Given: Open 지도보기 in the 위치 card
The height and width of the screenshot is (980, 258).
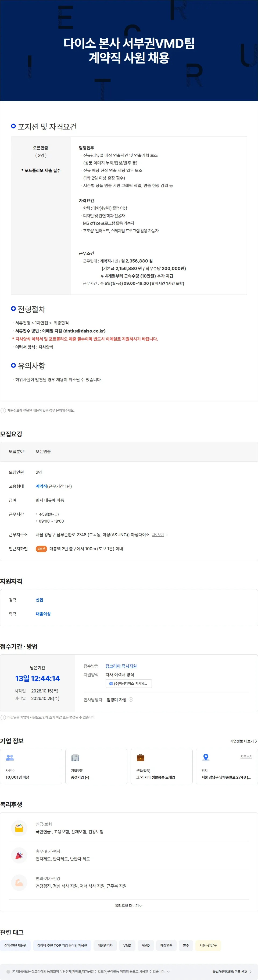Looking at the screenshot, I should (246, 757).
